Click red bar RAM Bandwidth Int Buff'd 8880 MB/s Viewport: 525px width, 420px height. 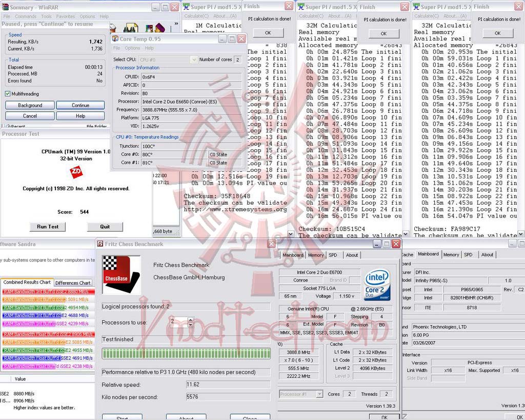(x=49, y=292)
